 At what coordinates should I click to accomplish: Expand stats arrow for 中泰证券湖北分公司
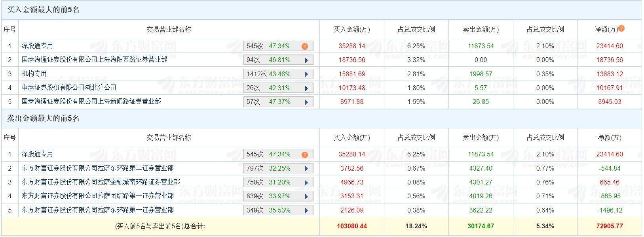click(x=306, y=88)
